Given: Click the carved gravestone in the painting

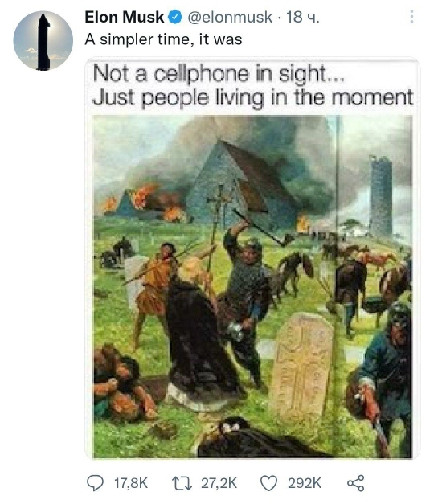Looking at the screenshot, I should [x=301, y=367].
